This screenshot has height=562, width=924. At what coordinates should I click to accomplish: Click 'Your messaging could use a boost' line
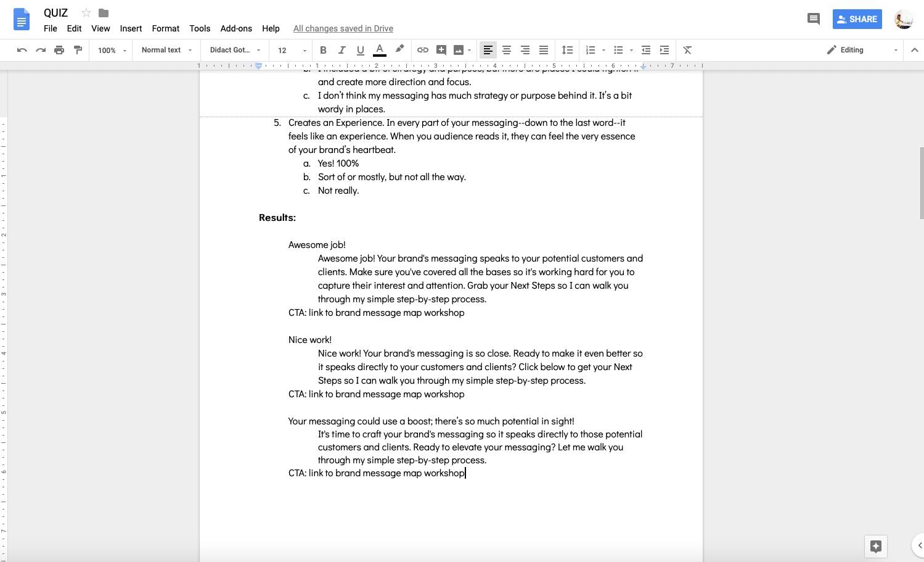(x=431, y=421)
